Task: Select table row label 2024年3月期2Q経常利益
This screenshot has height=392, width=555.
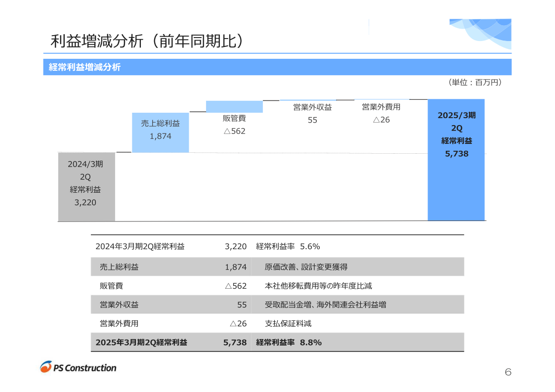Action: pos(140,247)
